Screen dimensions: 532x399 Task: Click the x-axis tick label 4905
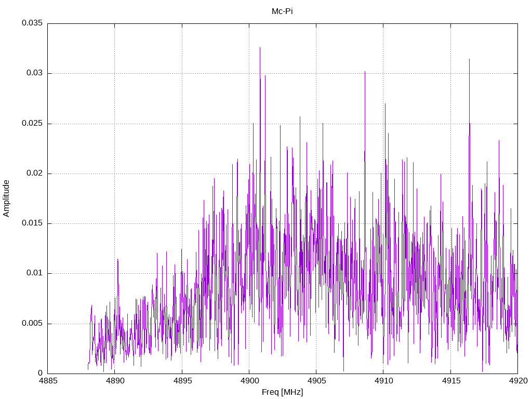316,381
